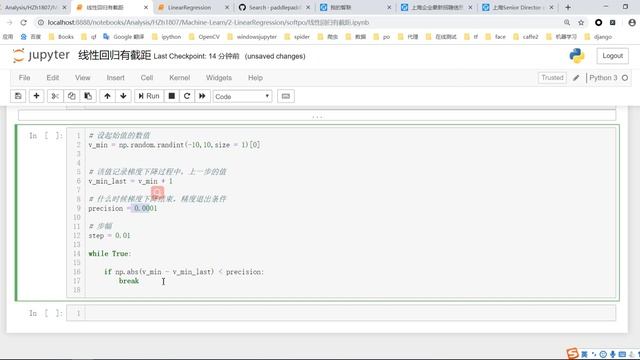Viewport: 640px width, 360px height.
Task: Click Sogou input method S icon
Action: (573, 353)
